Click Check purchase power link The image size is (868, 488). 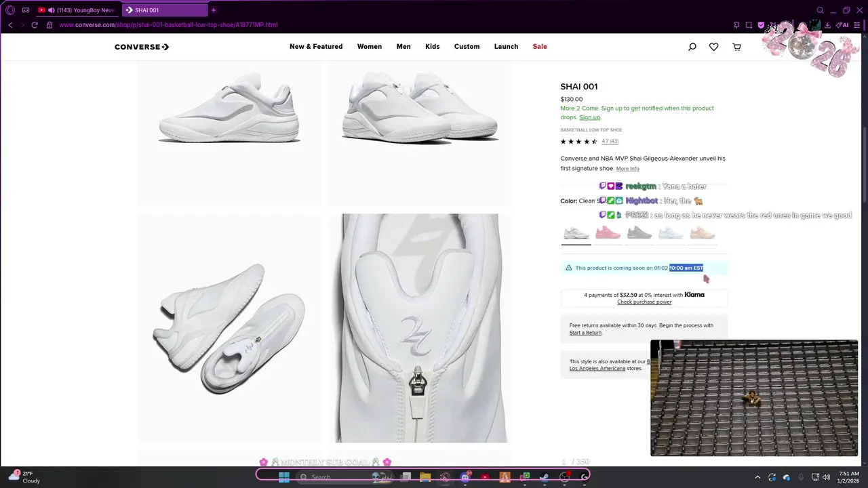click(x=644, y=302)
